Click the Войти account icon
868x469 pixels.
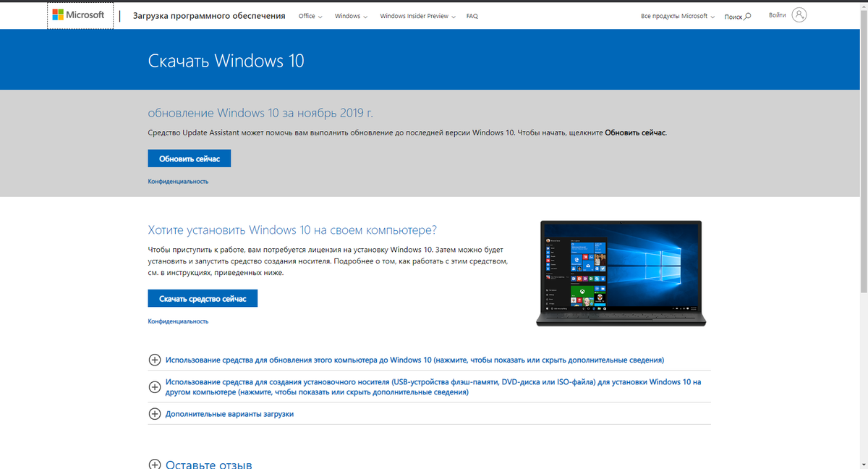click(x=799, y=14)
